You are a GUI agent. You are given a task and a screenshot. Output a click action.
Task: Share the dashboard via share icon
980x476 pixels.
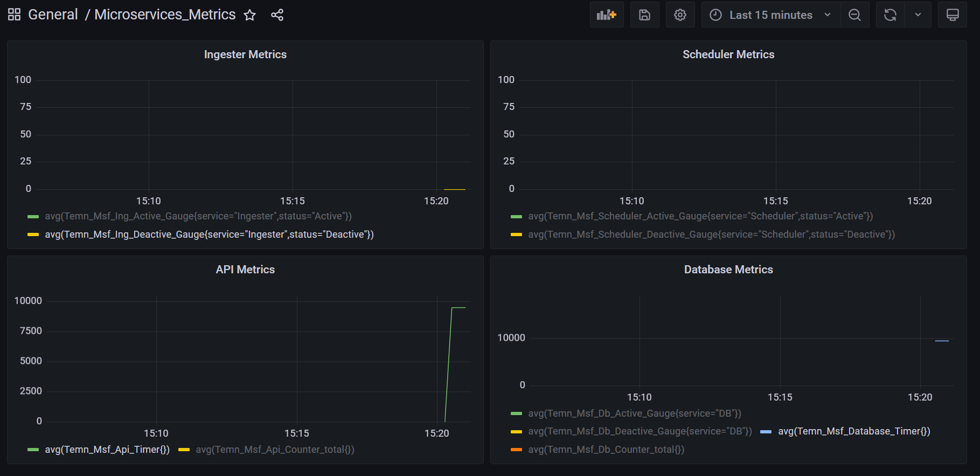277,15
